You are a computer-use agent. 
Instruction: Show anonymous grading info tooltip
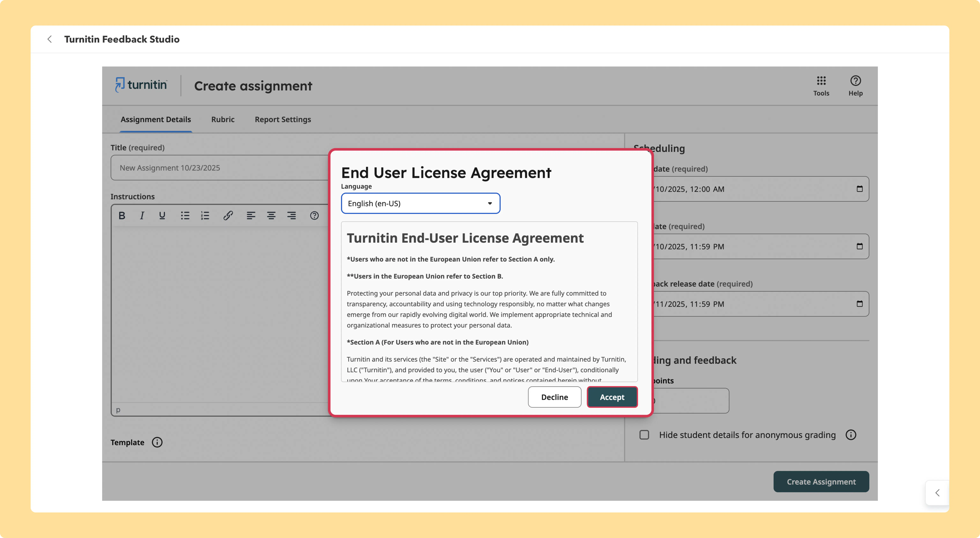click(x=851, y=435)
